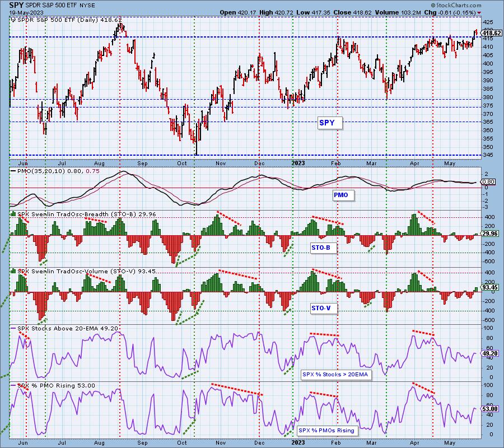Click the SPX Swenlin TradOsc-Breadth (STO-B) legend
The image size is (504, 448).
pyautogui.click(x=86, y=214)
